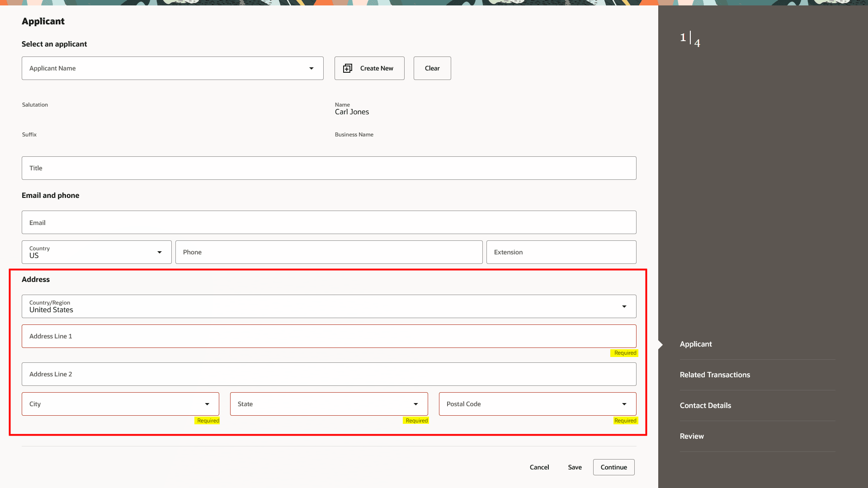Image resolution: width=868 pixels, height=488 pixels.
Task: Expand the City dropdown arrow
Action: [x=207, y=404]
